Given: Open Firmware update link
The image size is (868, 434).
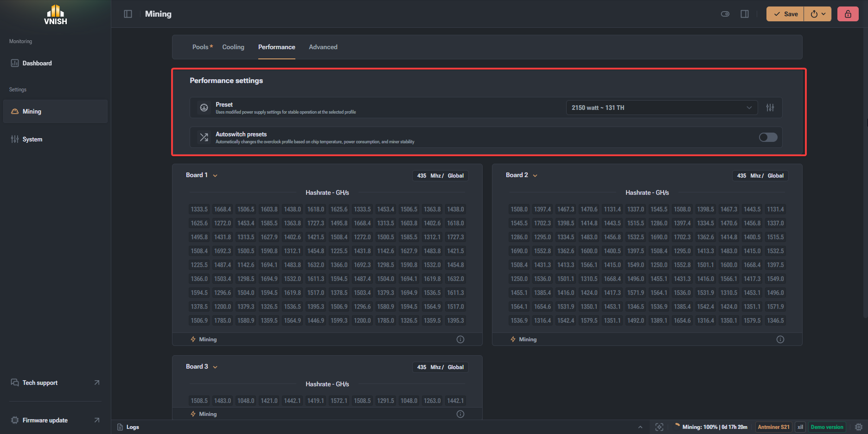Looking at the screenshot, I should coord(55,420).
